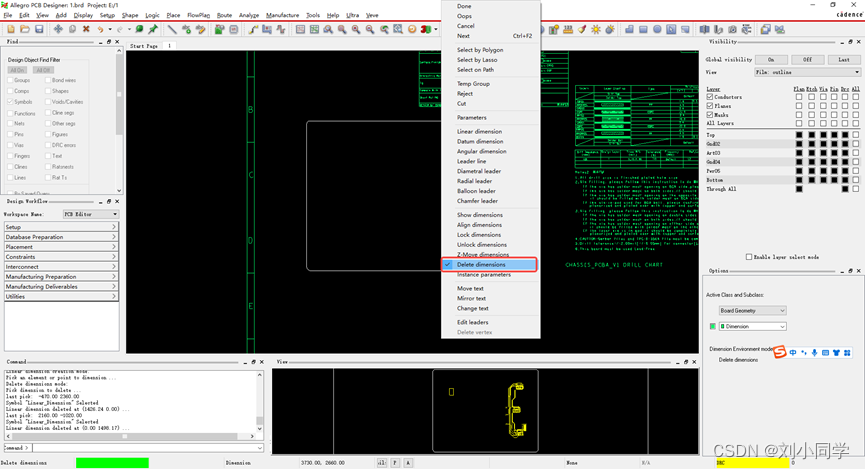This screenshot has width=865, height=469.
Task: Choose Linear dimension from context menu
Action: [x=480, y=132]
